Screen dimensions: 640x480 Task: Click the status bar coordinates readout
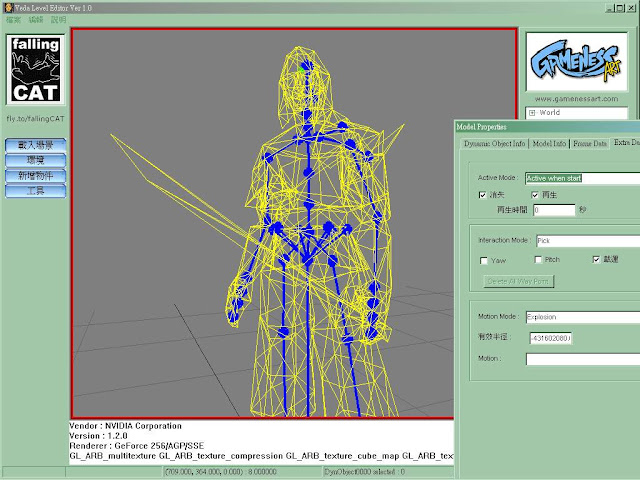[220, 472]
